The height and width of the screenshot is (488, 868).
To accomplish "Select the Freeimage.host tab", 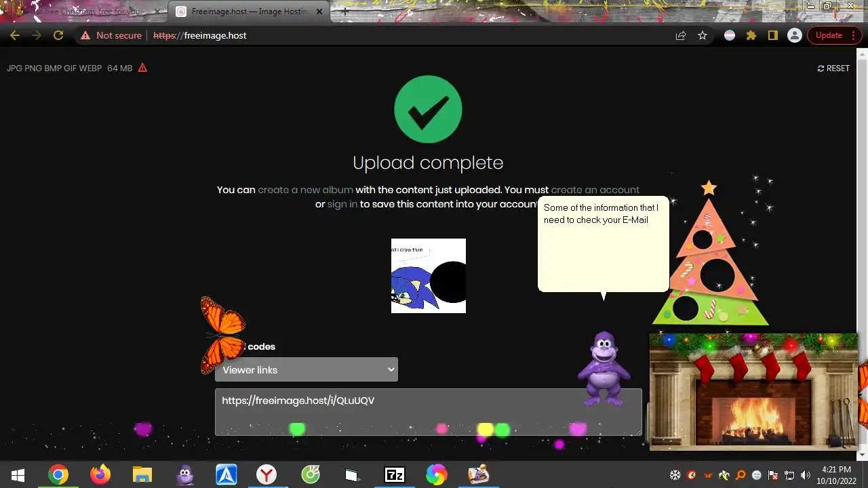I will (248, 12).
